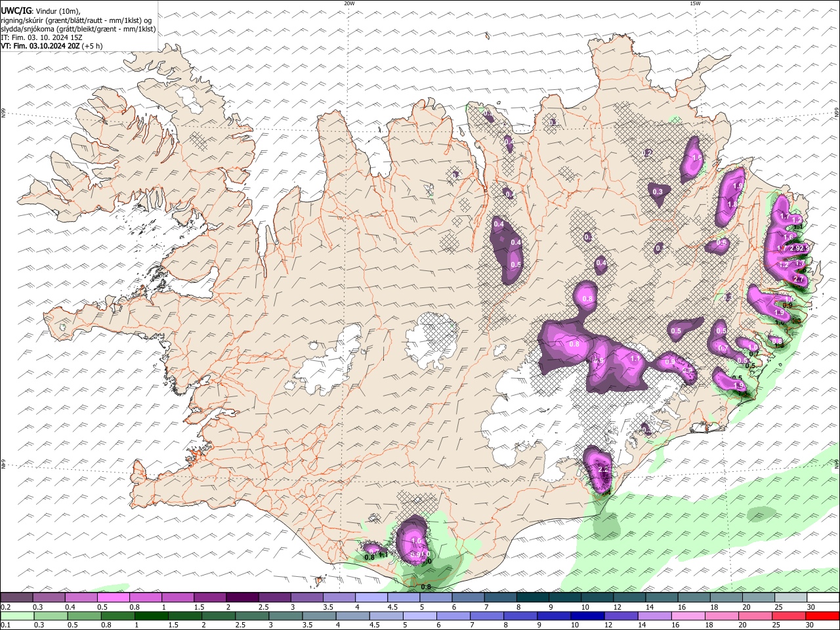The image size is (840, 630).
Task: Click the '30' label under the rain scale
Action: (810, 625)
